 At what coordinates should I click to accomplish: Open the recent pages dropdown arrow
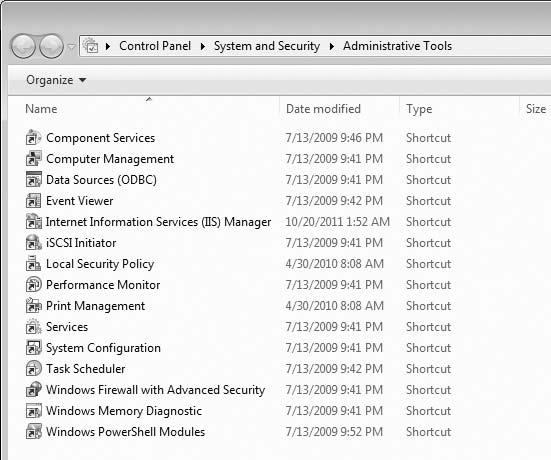(71, 46)
